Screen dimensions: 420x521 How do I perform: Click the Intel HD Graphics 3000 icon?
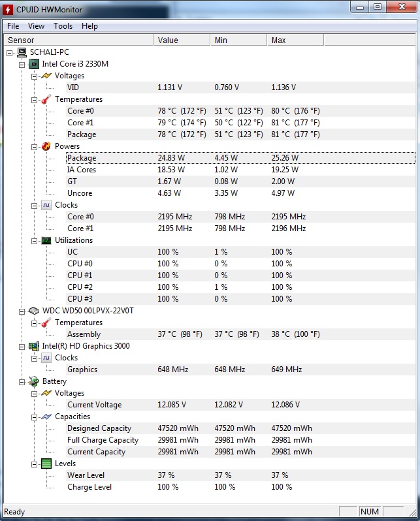[34, 346]
